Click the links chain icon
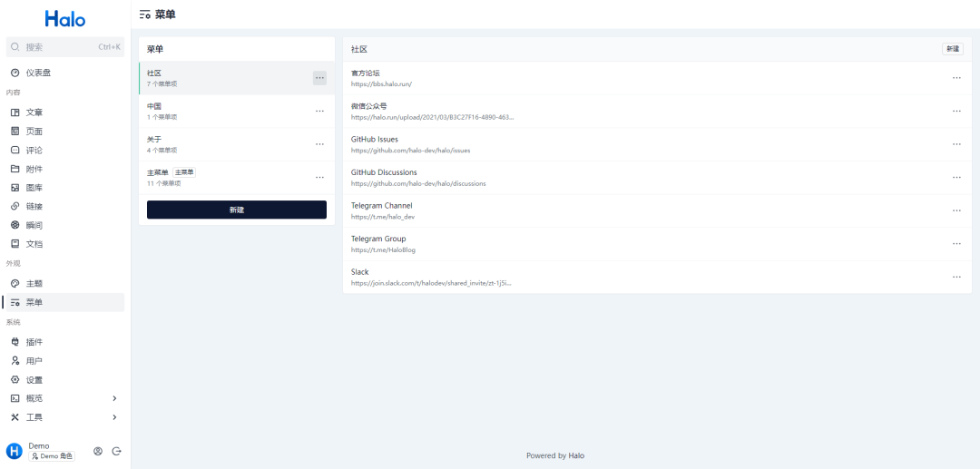This screenshot has width=980, height=469. (15, 206)
